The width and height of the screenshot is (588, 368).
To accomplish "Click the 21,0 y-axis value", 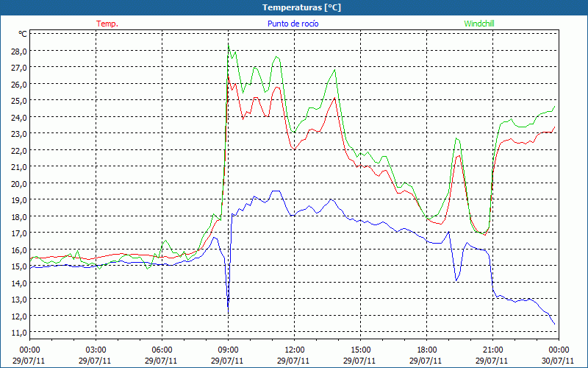I will click(19, 167).
